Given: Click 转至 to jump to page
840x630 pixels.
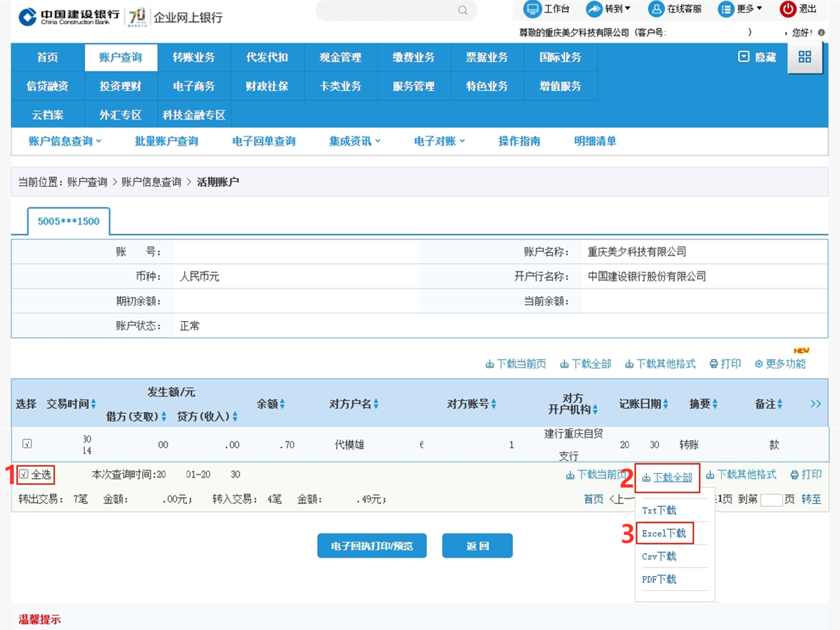Looking at the screenshot, I should pyautogui.click(x=811, y=499).
